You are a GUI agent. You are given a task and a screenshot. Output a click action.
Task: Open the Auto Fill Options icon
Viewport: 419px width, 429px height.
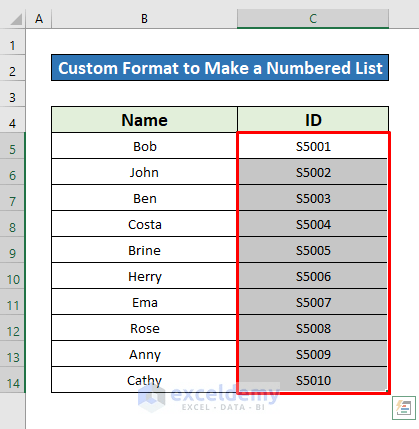pyautogui.click(x=404, y=408)
